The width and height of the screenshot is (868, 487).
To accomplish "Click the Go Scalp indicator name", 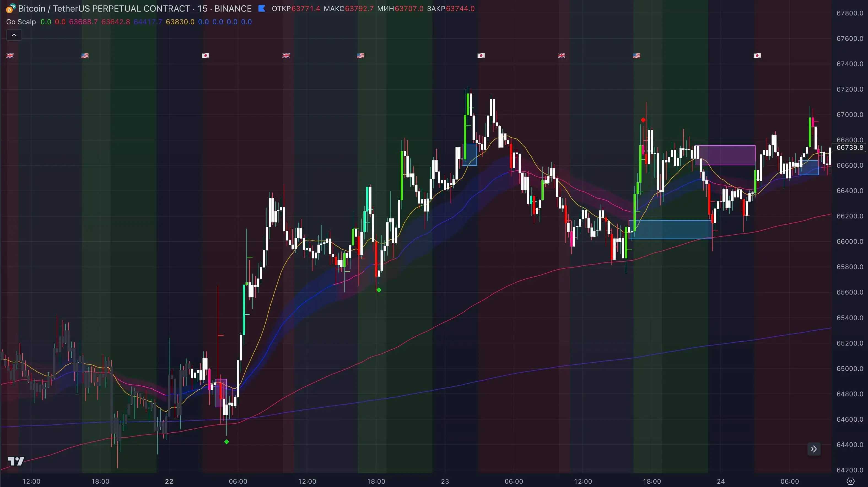I will [21, 22].
